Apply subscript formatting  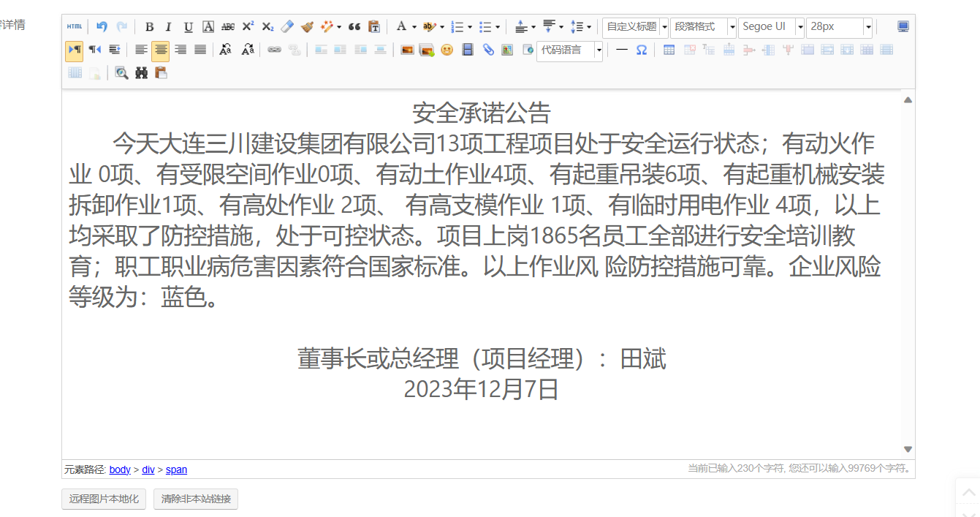click(x=267, y=27)
